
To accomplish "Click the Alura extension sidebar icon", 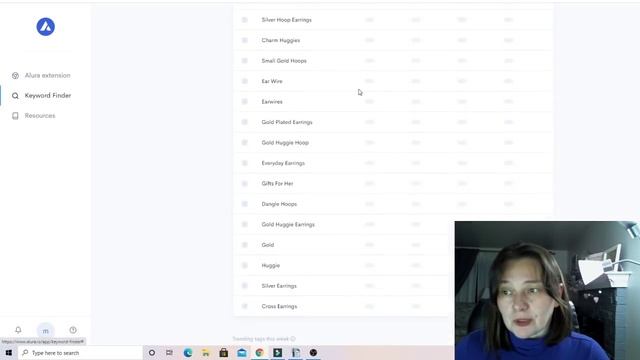I will 15,76.
